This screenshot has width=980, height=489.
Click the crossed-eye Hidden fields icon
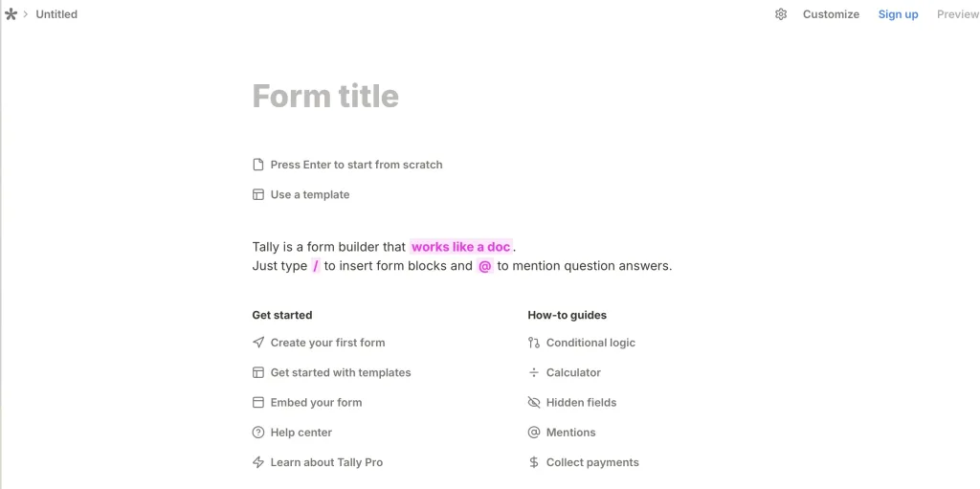534,402
